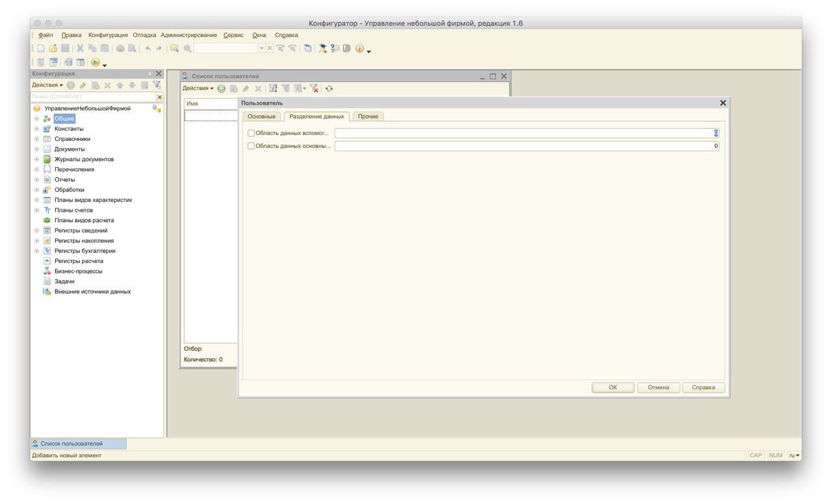The image size is (832, 504).
Task: Close the Пользователь dialog
Action: (723, 103)
